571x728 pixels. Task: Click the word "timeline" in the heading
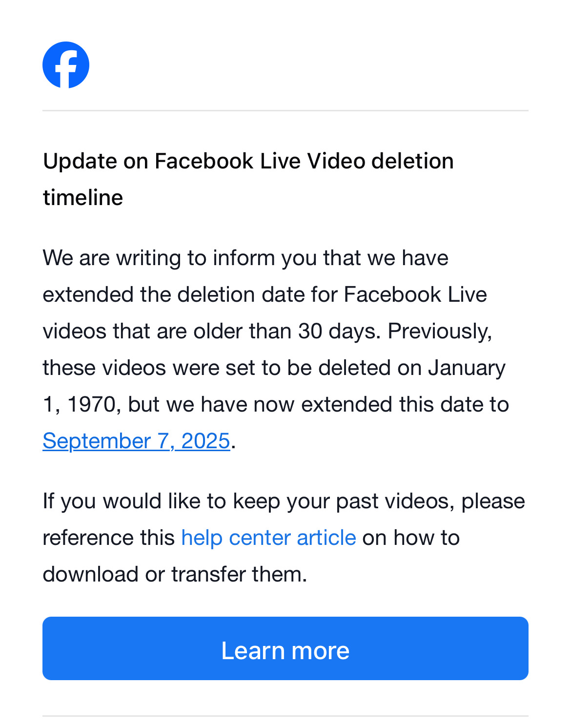point(83,198)
